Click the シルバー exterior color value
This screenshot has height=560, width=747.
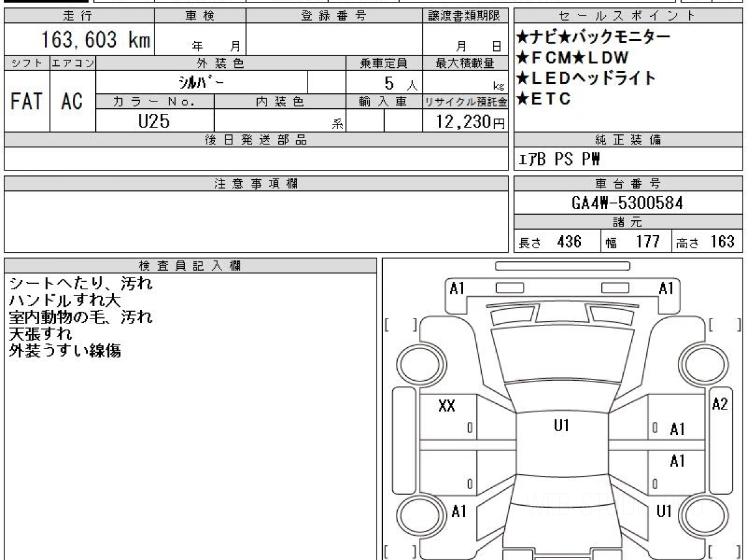point(202,82)
